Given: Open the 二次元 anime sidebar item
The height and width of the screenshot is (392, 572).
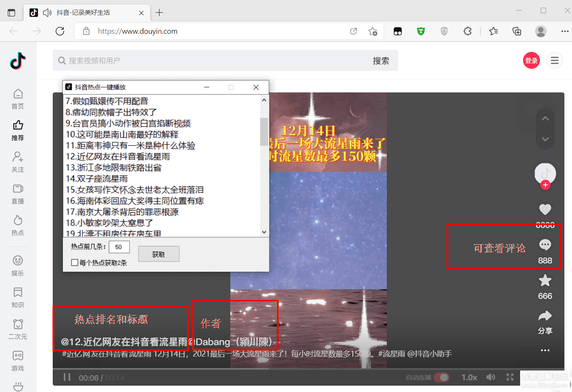Looking at the screenshot, I should (18, 330).
